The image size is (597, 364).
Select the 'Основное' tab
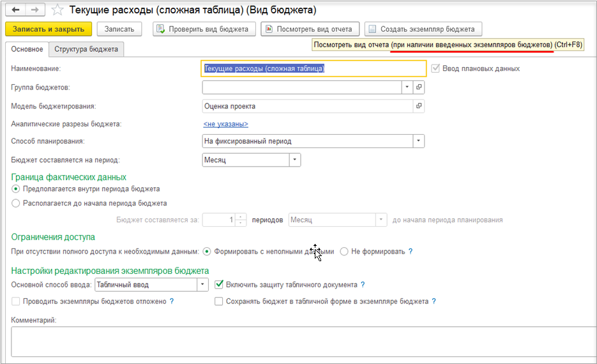point(27,49)
